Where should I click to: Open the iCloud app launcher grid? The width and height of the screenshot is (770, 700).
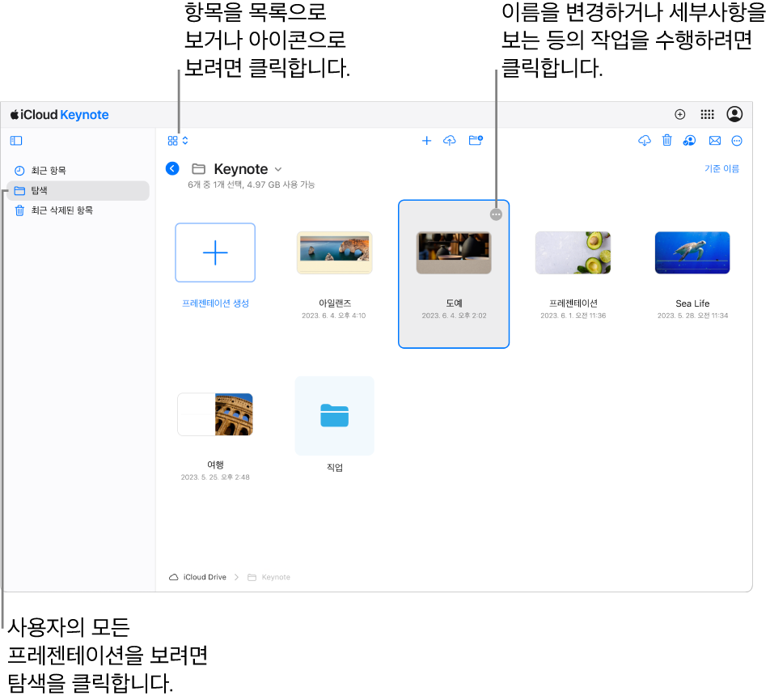pyautogui.click(x=707, y=114)
